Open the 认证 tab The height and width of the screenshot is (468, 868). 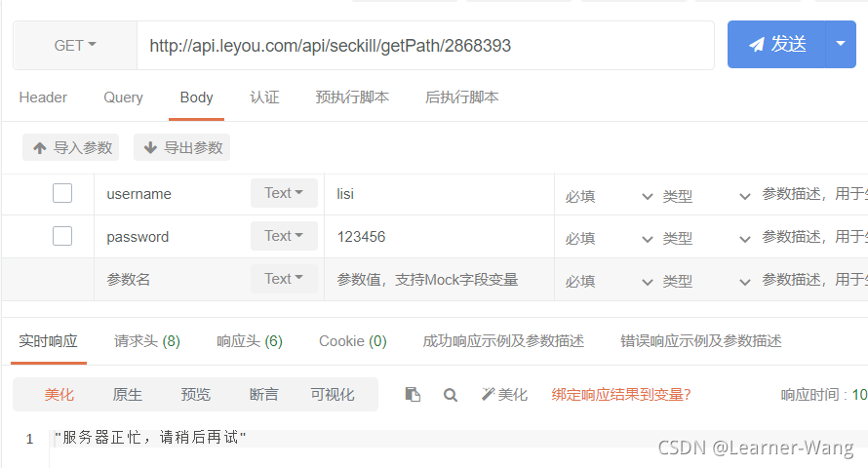(x=264, y=97)
